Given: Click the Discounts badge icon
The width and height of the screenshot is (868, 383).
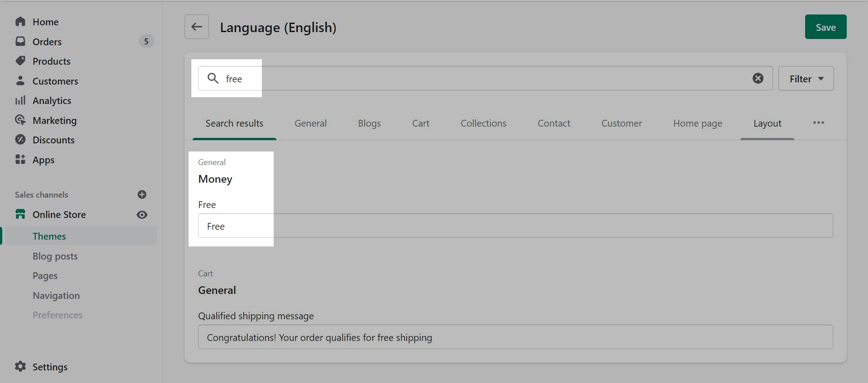Looking at the screenshot, I should tap(20, 140).
